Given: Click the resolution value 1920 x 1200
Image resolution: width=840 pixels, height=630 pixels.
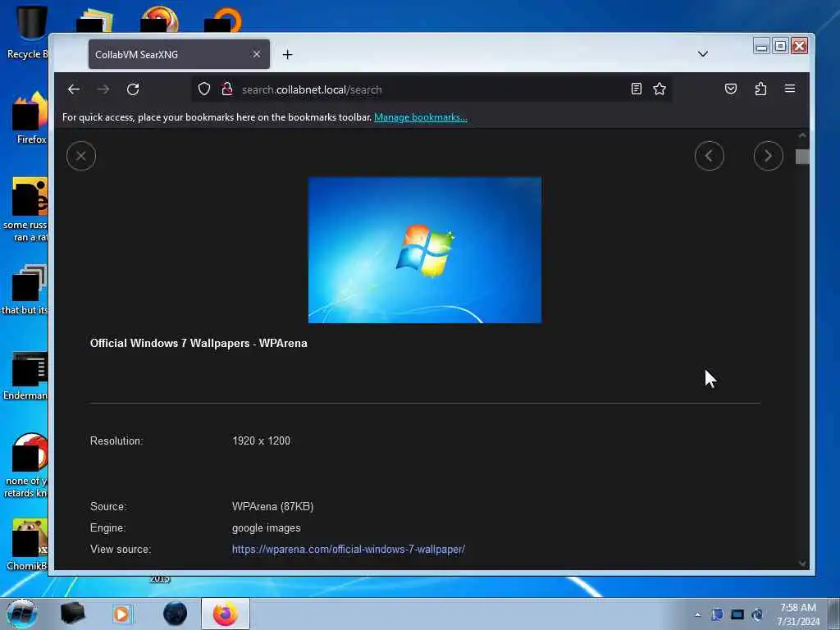Looking at the screenshot, I should coord(262,441).
